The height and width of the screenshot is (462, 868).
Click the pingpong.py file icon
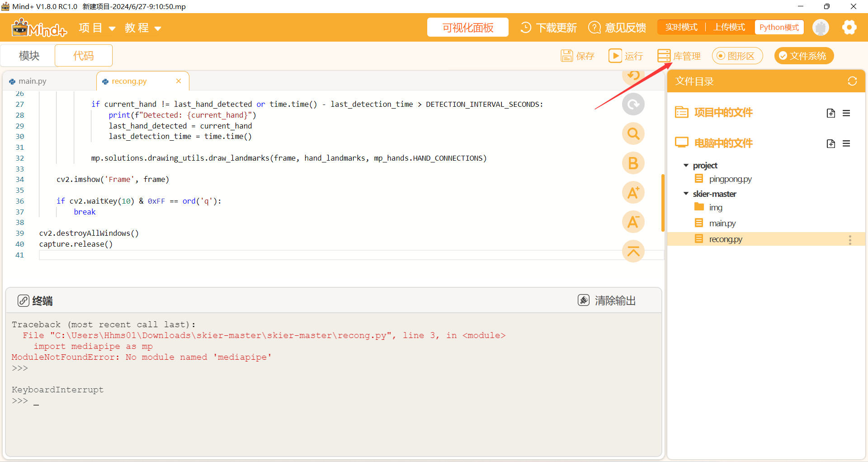699,179
